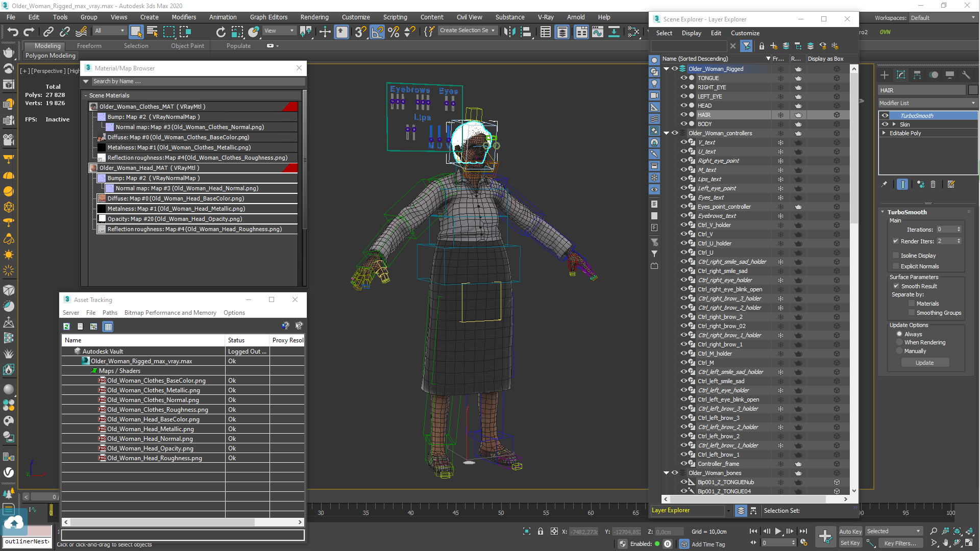Expand Editable Poly in modifier stack
The image size is (980, 551).
click(884, 133)
